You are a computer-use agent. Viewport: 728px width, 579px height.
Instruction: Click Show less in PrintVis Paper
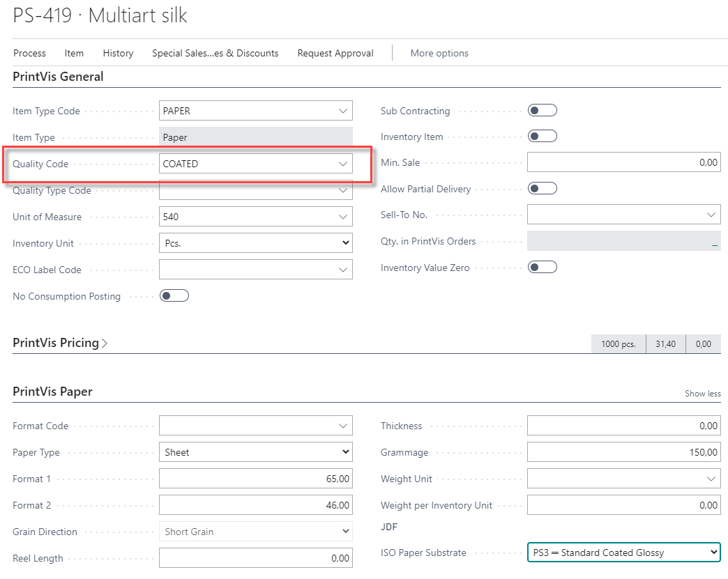tap(702, 394)
